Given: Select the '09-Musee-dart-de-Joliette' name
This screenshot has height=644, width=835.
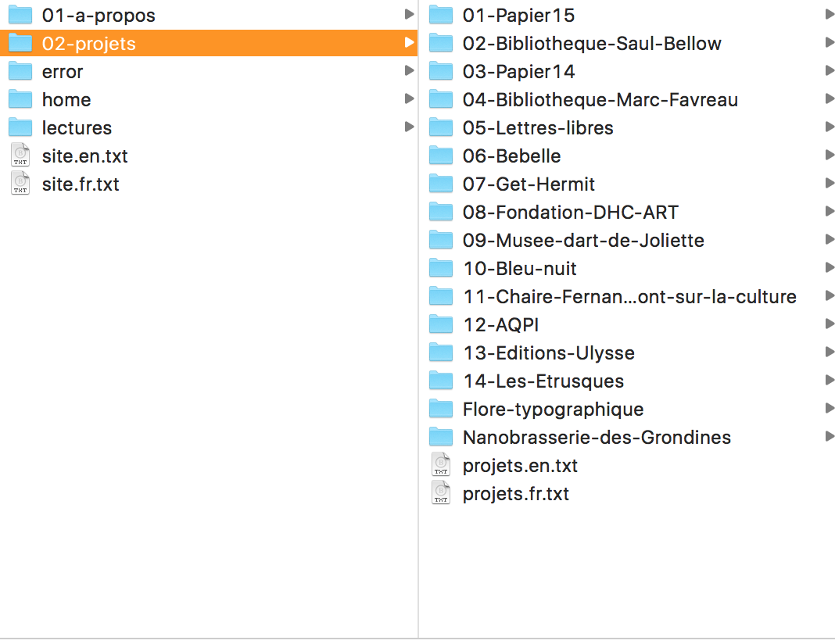Looking at the screenshot, I should [583, 241].
